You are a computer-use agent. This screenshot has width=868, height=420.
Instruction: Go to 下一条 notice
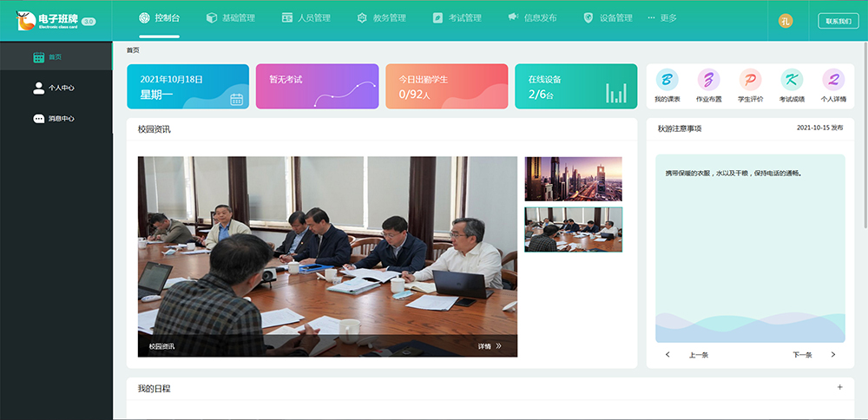pyautogui.click(x=802, y=355)
